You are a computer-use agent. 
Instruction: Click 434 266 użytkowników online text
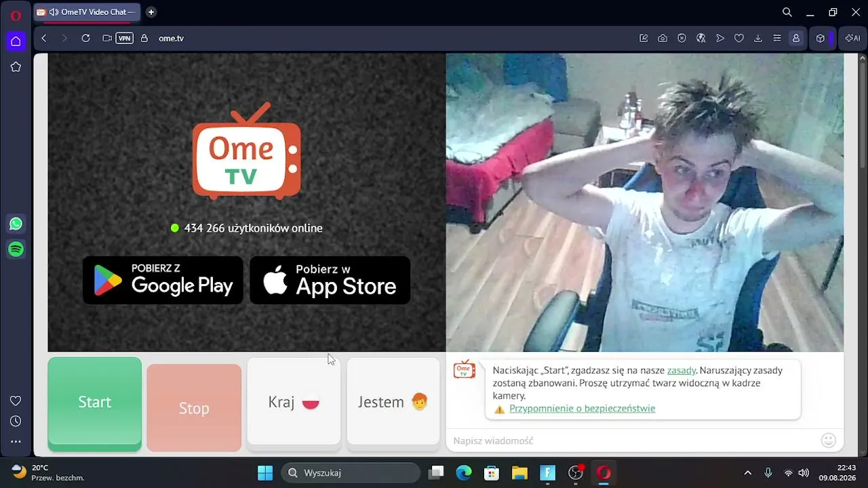pyautogui.click(x=254, y=228)
